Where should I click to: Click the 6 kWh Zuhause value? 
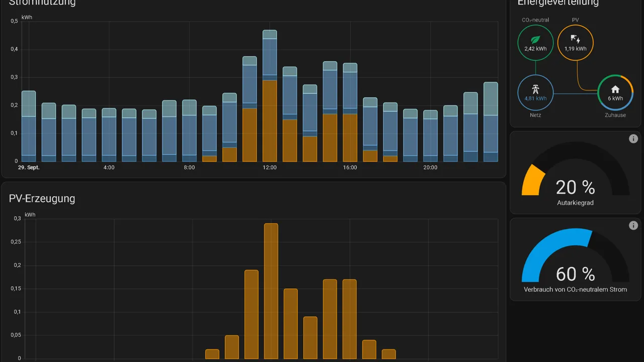coord(616,99)
